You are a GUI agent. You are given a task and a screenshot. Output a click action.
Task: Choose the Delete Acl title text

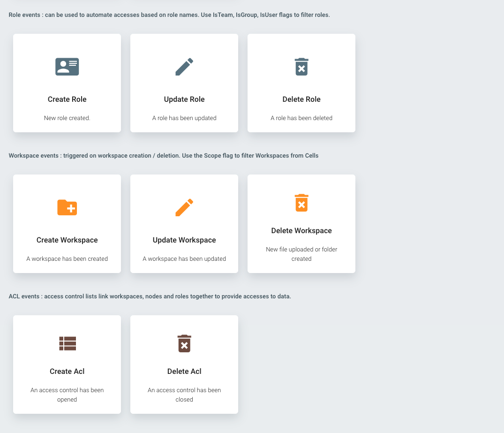coord(184,371)
